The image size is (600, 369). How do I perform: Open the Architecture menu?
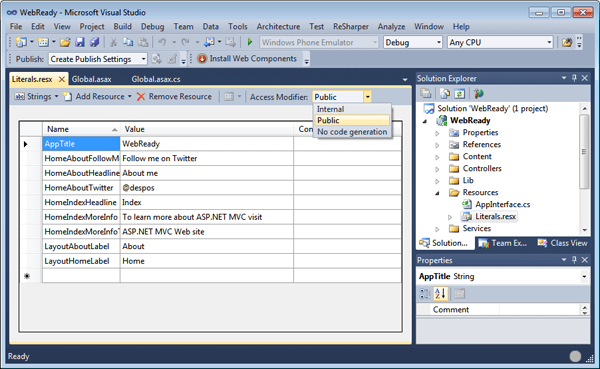click(278, 26)
